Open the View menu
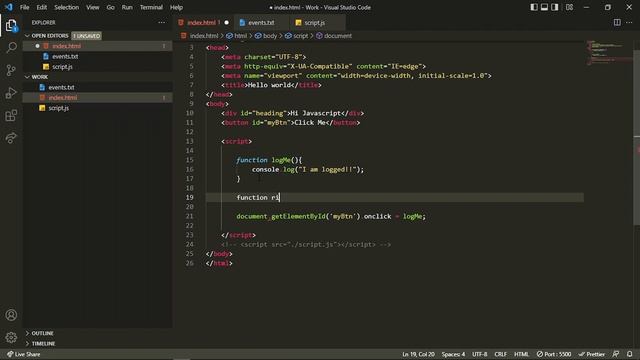Viewport: 640px width, 360px height. [x=93, y=7]
